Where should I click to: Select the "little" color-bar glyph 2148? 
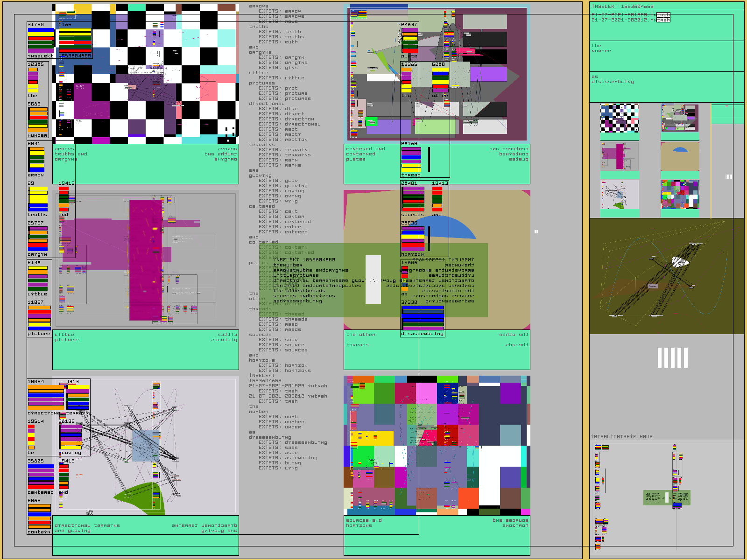click(37, 278)
